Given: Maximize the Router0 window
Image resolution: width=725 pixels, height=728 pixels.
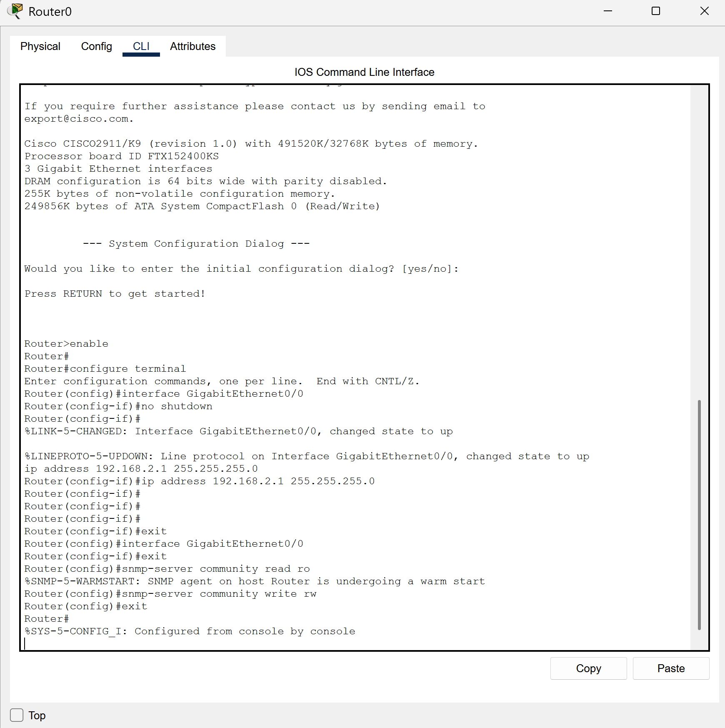Looking at the screenshot, I should 656,11.
